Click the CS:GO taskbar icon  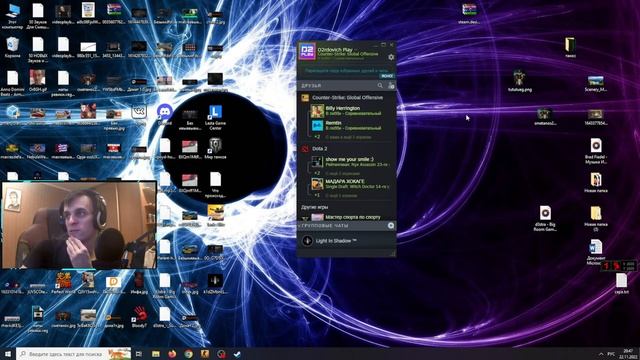(x=204, y=354)
